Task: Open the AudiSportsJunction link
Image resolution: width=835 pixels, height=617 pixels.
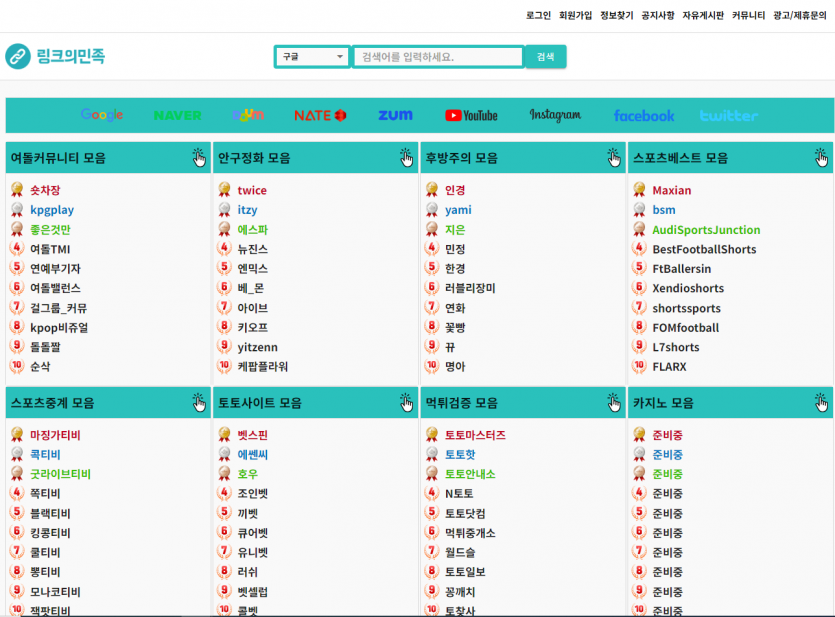Action: [x=706, y=229]
